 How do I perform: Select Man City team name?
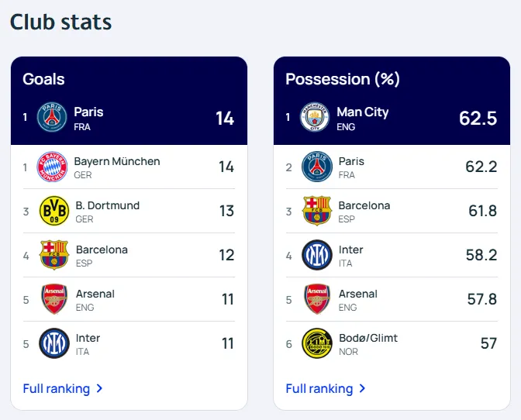point(362,112)
